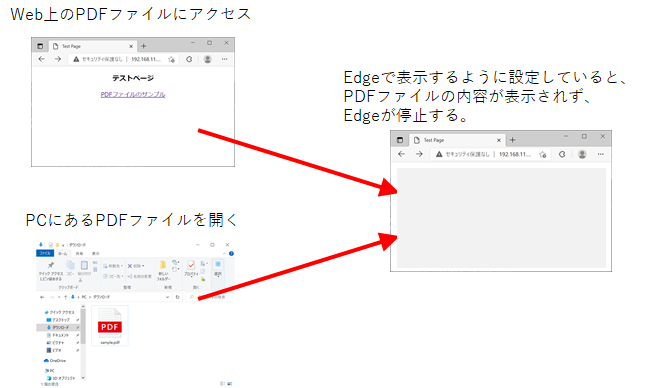Select the sample.pdf file in Explorer
The height and width of the screenshot is (388, 646).
[110, 326]
